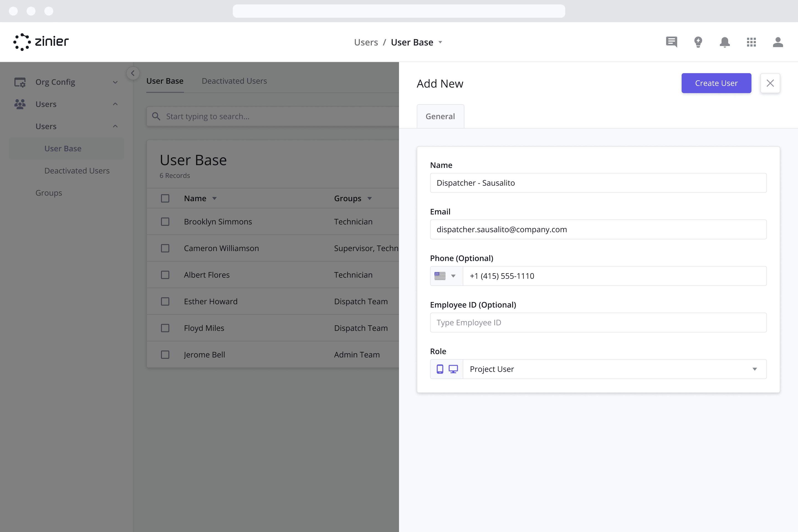798x532 pixels.
Task: Select the General tab in Add New panel
Action: (440, 116)
